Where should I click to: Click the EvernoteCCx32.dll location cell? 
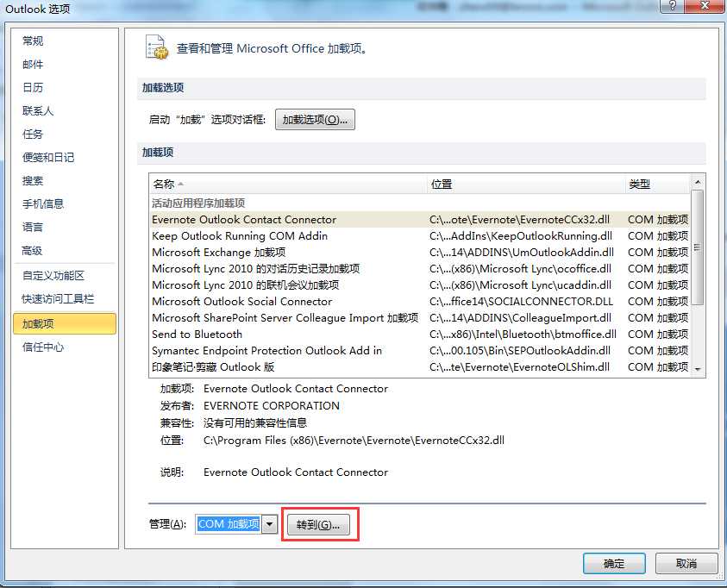[520, 220]
